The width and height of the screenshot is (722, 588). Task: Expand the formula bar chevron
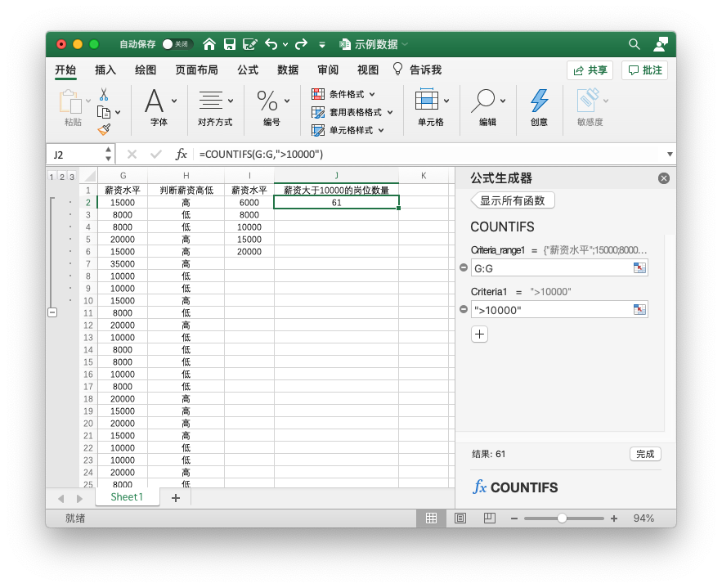click(670, 154)
